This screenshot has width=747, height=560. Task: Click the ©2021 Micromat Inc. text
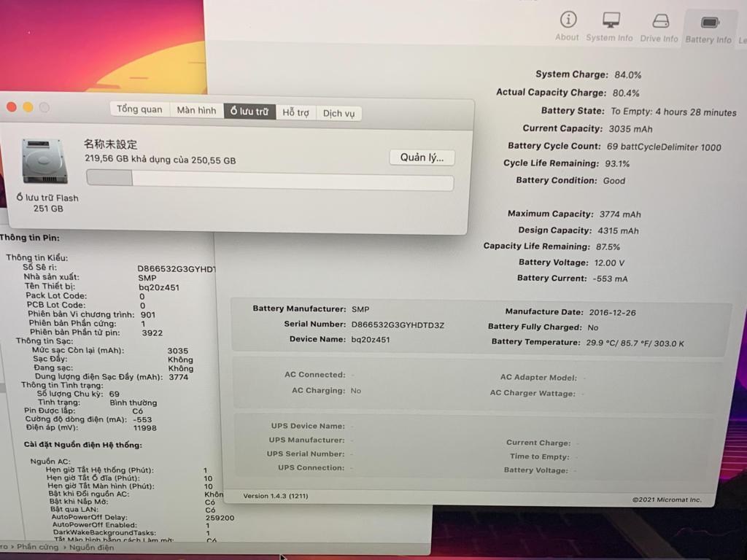click(x=667, y=499)
